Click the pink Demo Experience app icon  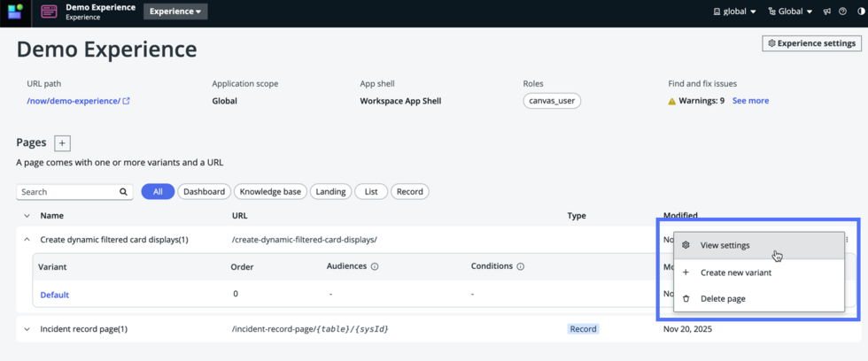tap(50, 11)
